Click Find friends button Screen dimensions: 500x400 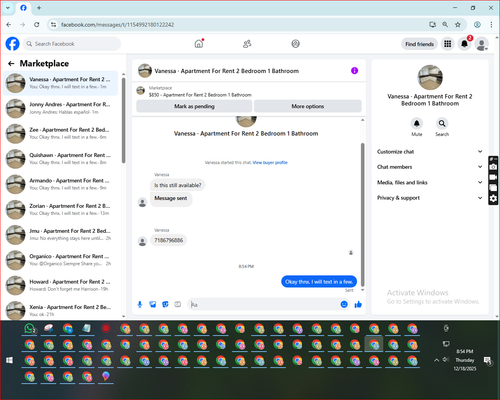click(x=419, y=44)
